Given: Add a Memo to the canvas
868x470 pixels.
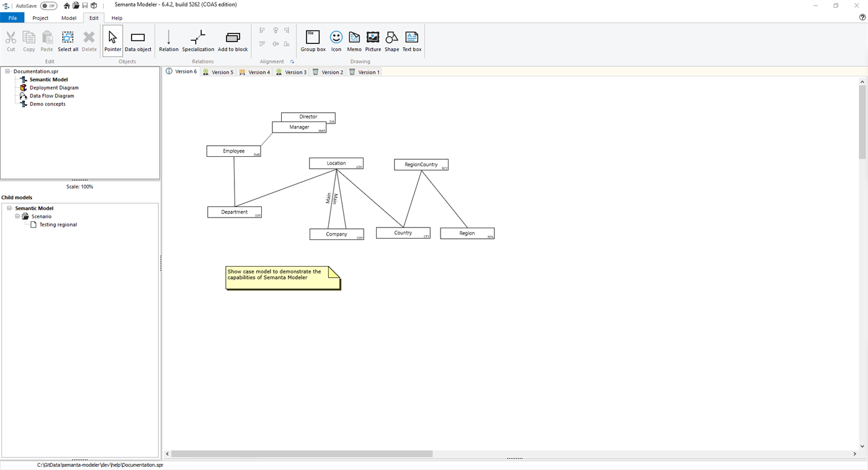Looking at the screenshot, I should (x=354, y=40).
